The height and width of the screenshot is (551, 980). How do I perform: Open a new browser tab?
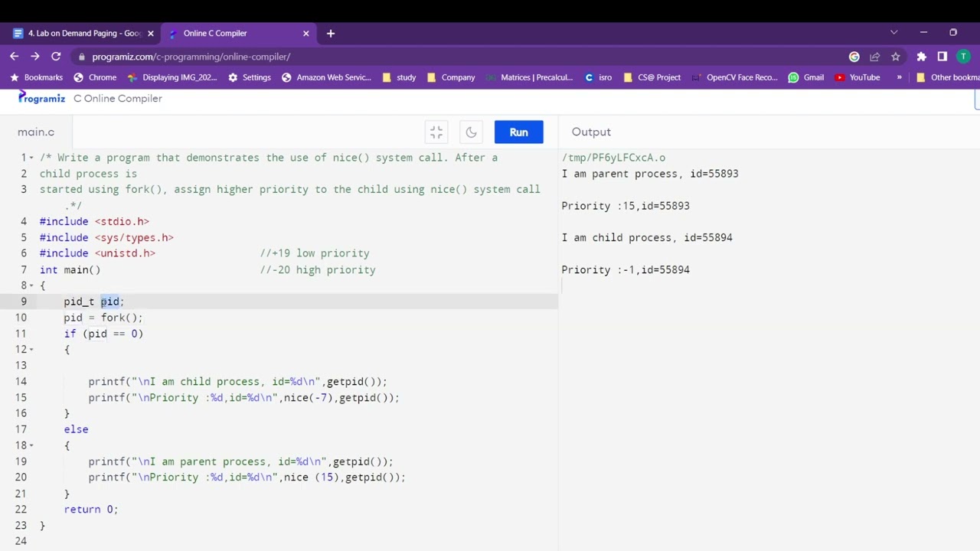331,34
